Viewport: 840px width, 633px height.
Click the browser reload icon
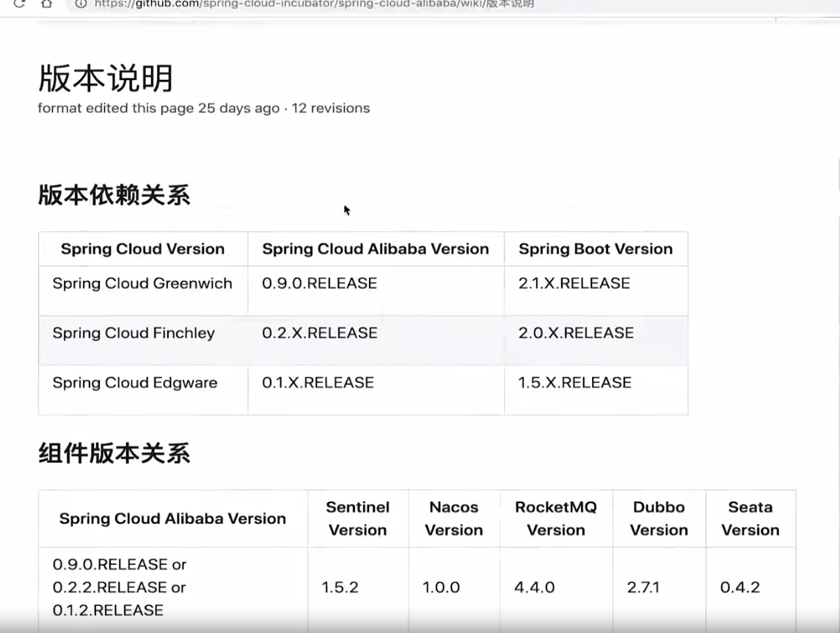[20, 4]
